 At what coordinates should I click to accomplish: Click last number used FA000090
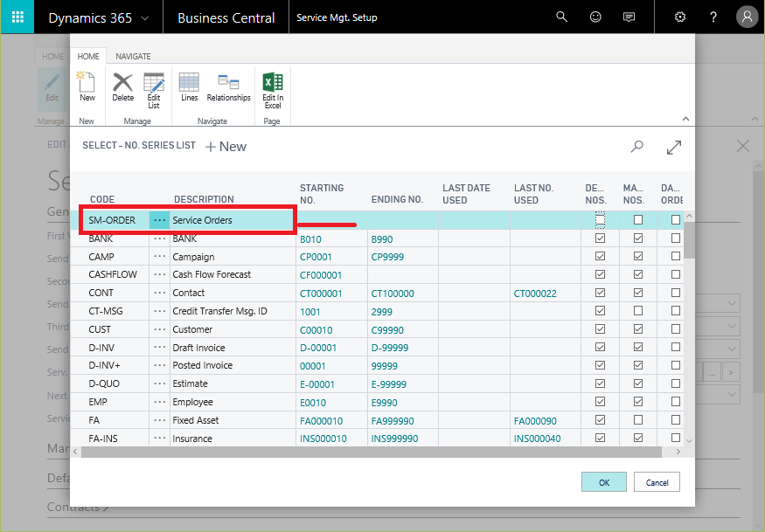click(x=535, y=421)
